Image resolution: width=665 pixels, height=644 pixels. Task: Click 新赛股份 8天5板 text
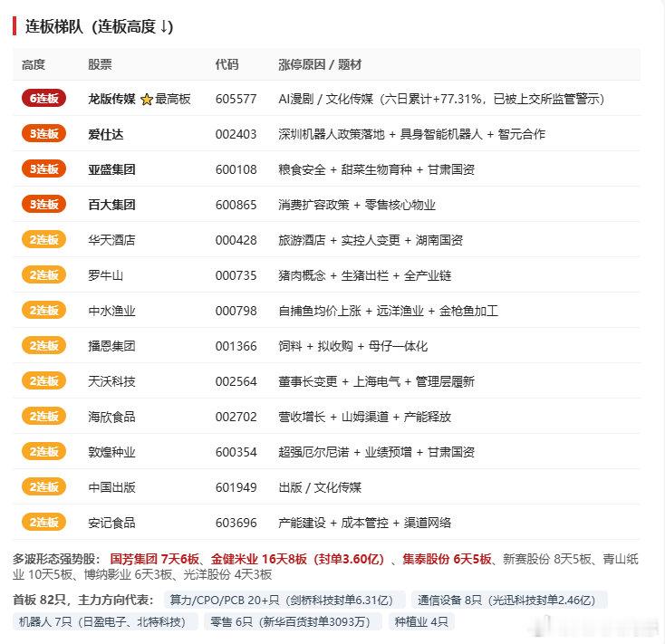547,559
